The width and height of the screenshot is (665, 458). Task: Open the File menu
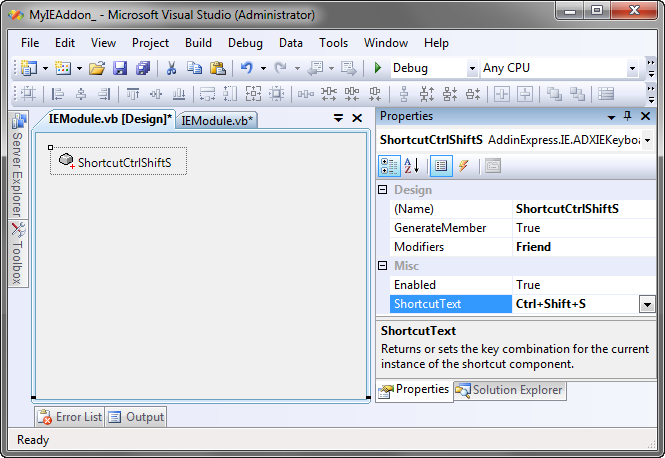[30, 43]
